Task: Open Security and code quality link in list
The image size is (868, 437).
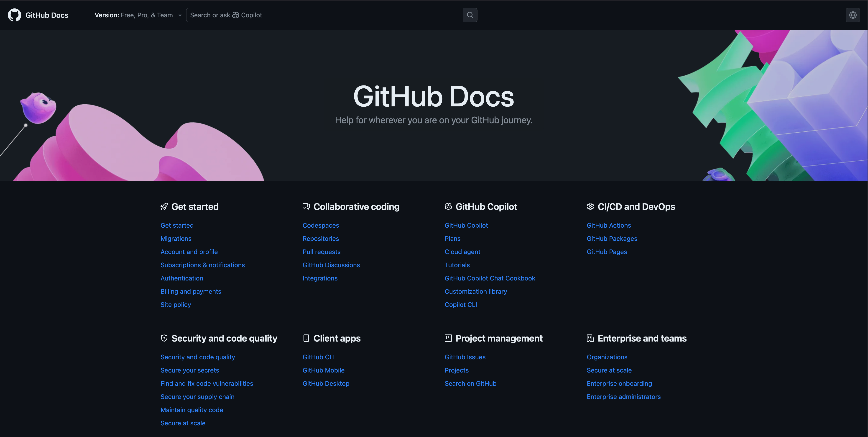Action: point(198,357)
